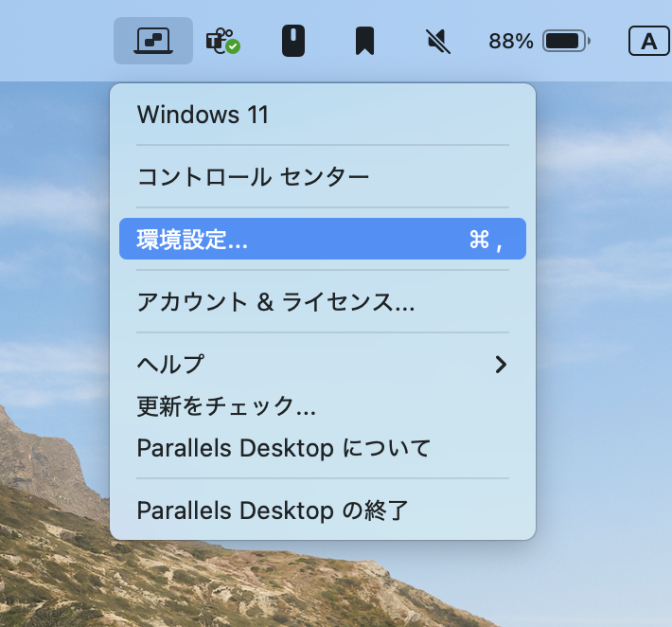Select 更新をチェック... menu item
This screenshot has height=627, width=672.
(323, 406)
